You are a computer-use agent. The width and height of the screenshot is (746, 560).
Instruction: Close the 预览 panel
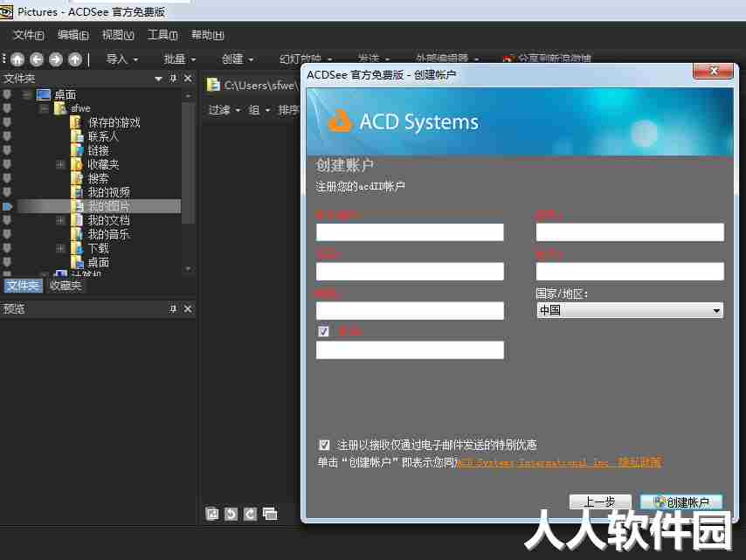click(x=188, y=308)
